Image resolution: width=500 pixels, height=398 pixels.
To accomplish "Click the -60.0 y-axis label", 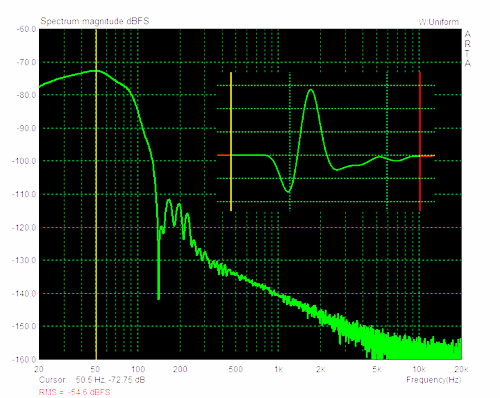I will pyautogui.click(x=25, y=29).
